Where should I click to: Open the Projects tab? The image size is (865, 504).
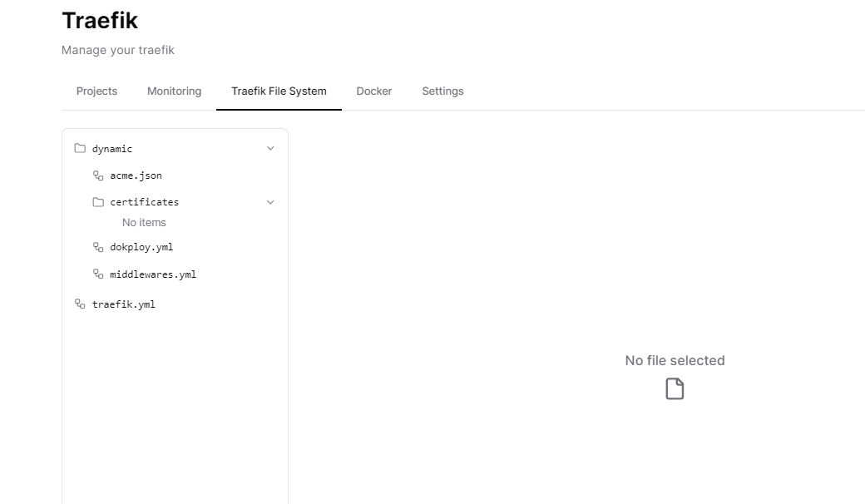coord(96,91)
